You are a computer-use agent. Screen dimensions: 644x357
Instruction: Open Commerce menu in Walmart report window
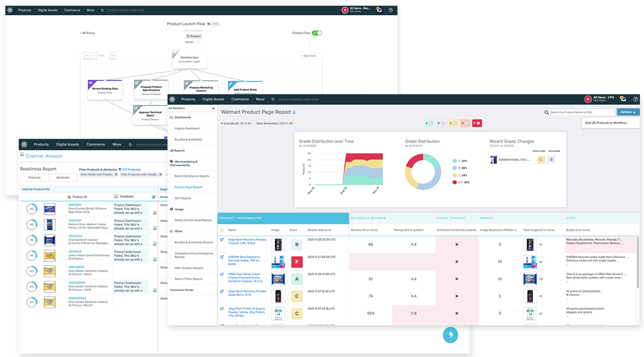(240, 99)
